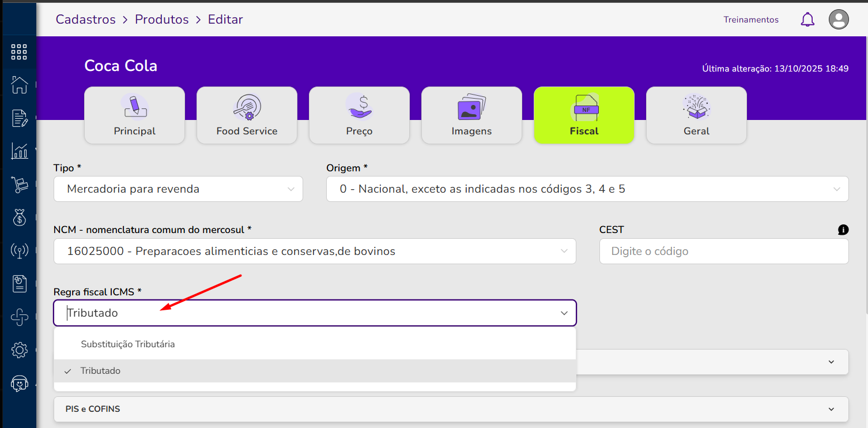This screenshot has height=428, width=868.
Task: Open the receipt document icon in sidebar
Action: pos(19,283)
